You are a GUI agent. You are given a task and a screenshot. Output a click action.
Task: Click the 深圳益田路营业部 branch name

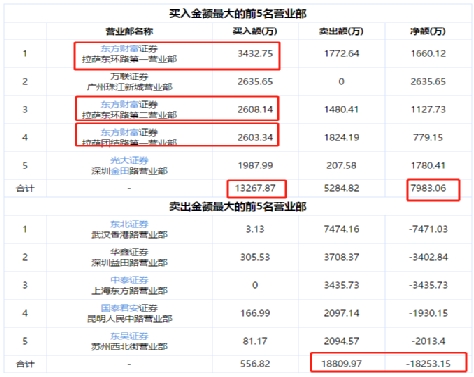click(x=129, y=263)
